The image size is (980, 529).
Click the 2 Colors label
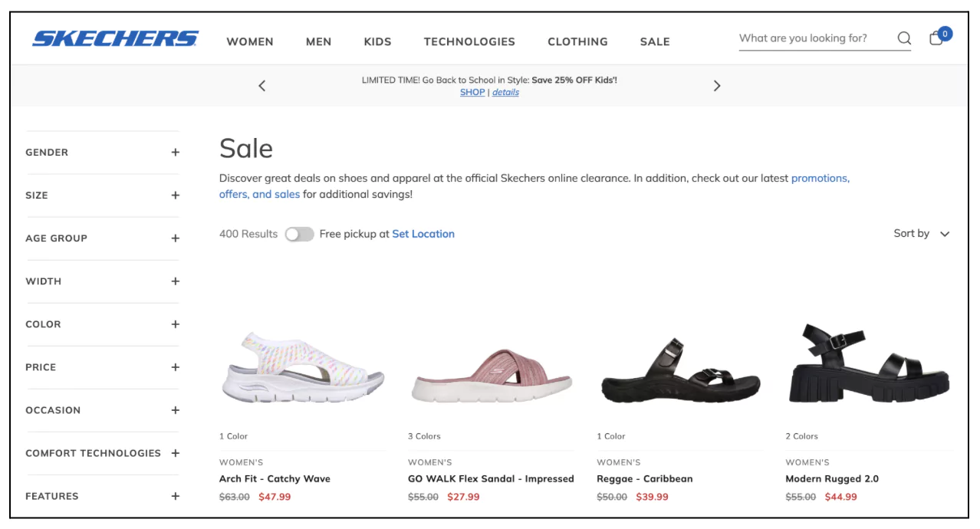801,436
